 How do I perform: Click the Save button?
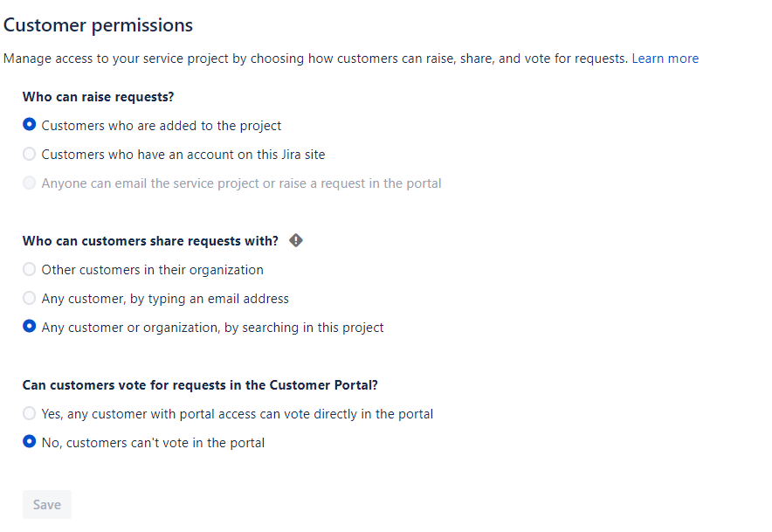tap(47, 504)
